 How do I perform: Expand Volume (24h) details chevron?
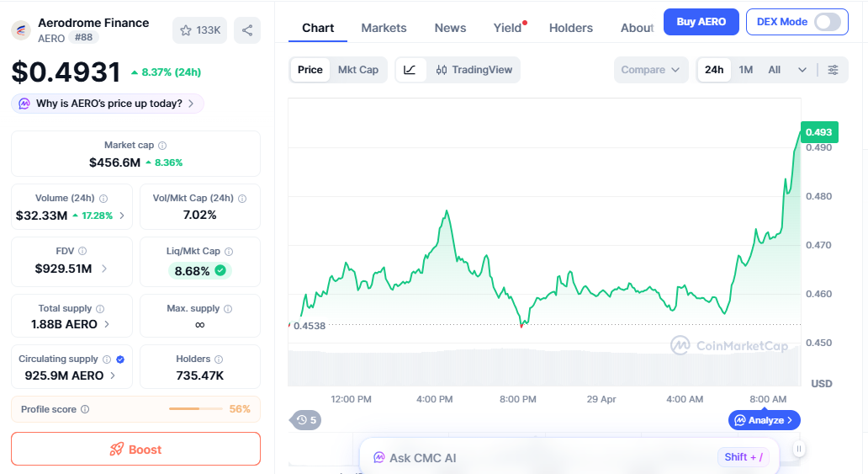(122, 216)
